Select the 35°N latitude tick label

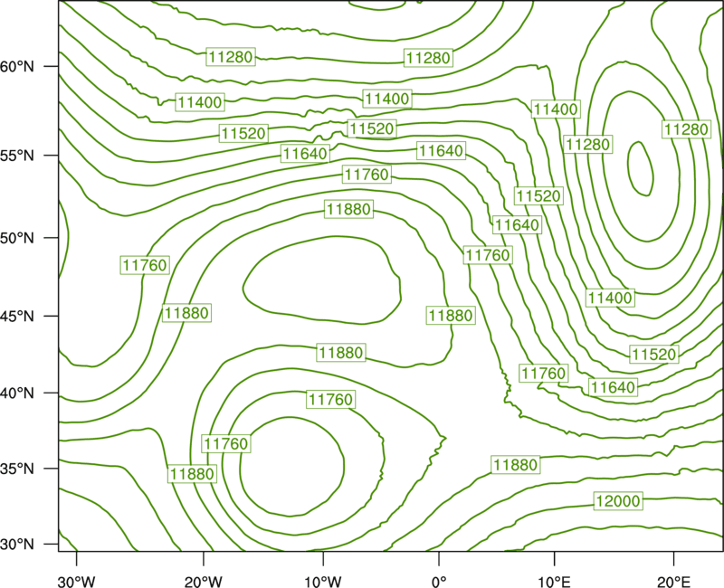(17, 469)
